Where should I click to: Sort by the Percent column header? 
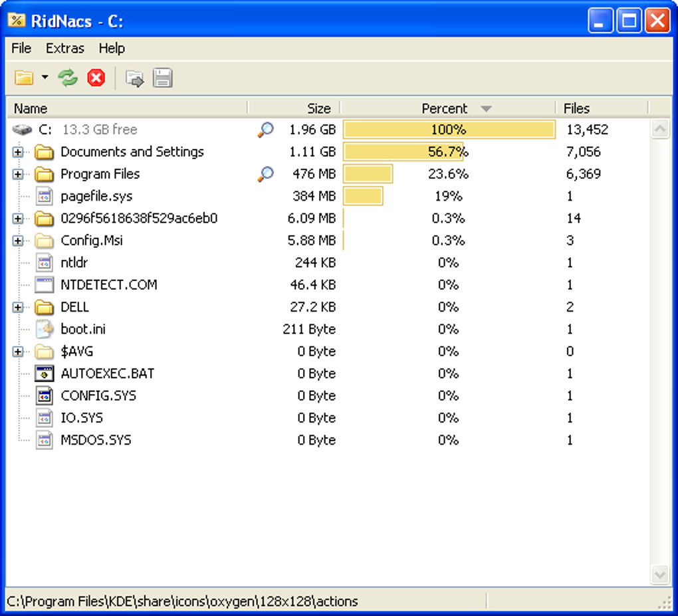447,108
